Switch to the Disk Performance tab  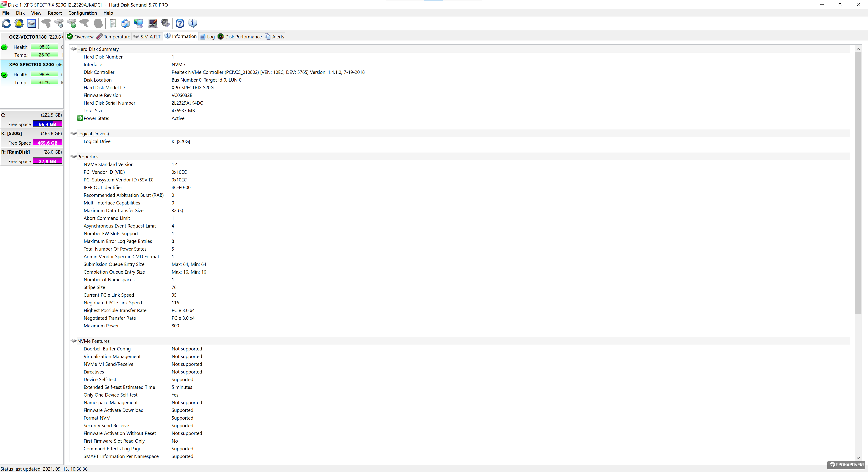(240, 37)
